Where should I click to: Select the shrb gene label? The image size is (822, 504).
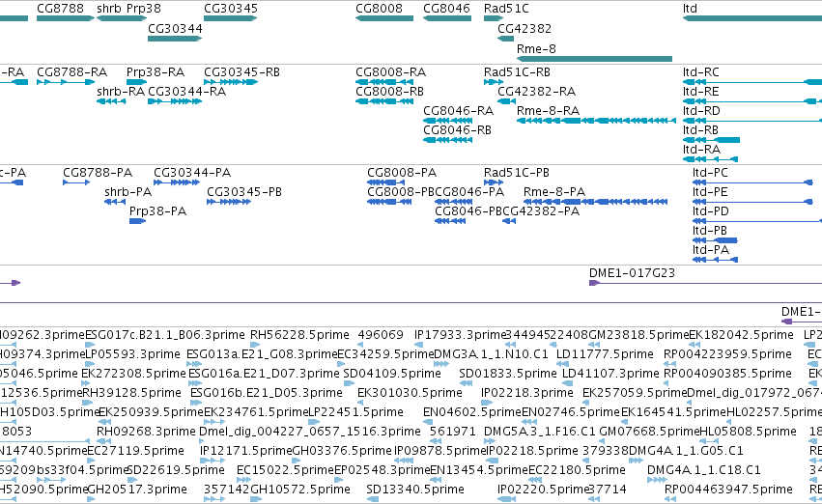(x=109, y=9)
